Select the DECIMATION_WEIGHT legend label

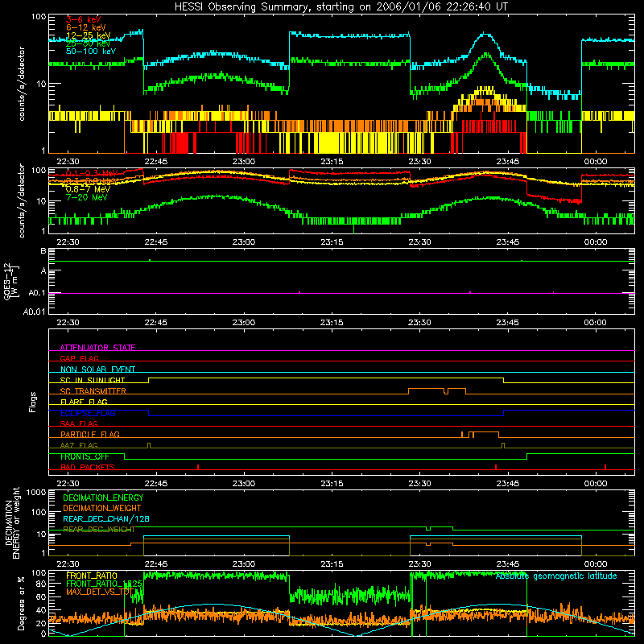coord(102,508)
